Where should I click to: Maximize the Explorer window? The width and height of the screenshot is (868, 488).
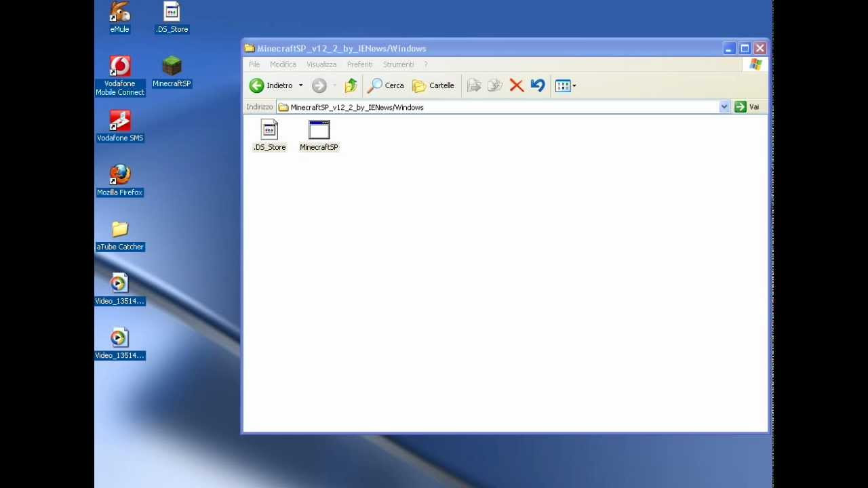(745, 49)
